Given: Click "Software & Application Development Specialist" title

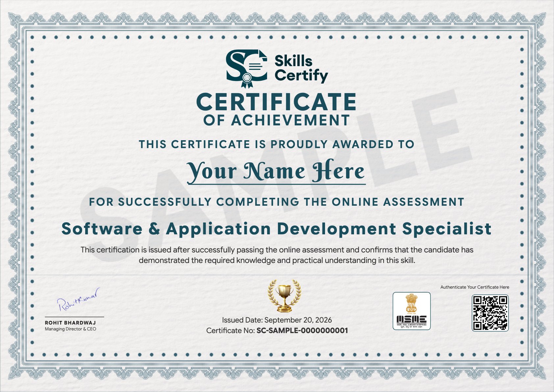Looking at the screenshot, I should pos(277,228).
